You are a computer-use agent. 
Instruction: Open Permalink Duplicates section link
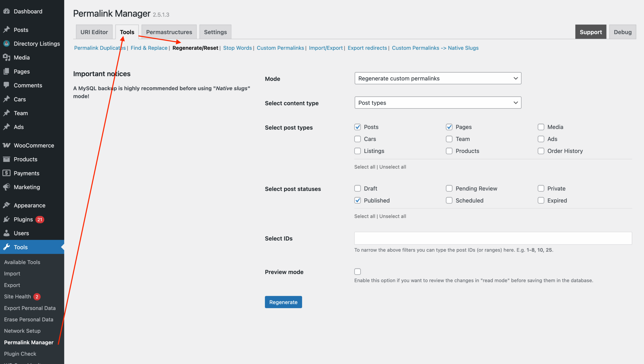[x=100, y=48]
